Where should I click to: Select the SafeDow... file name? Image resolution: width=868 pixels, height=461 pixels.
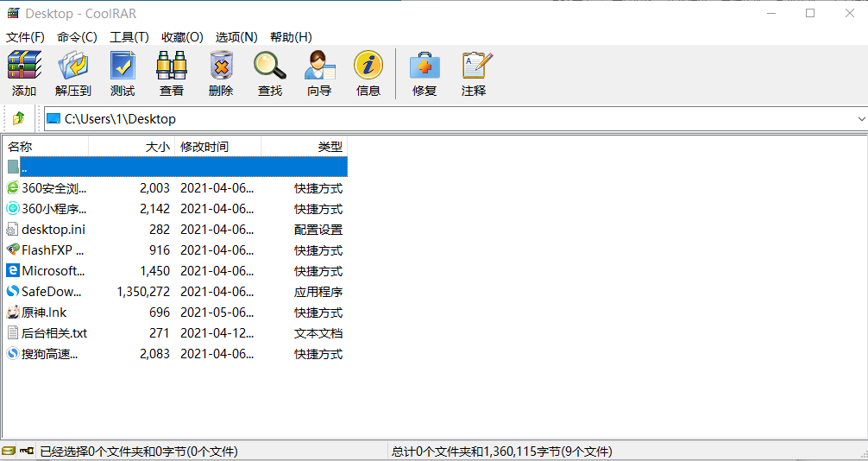(x=52, y=292)
